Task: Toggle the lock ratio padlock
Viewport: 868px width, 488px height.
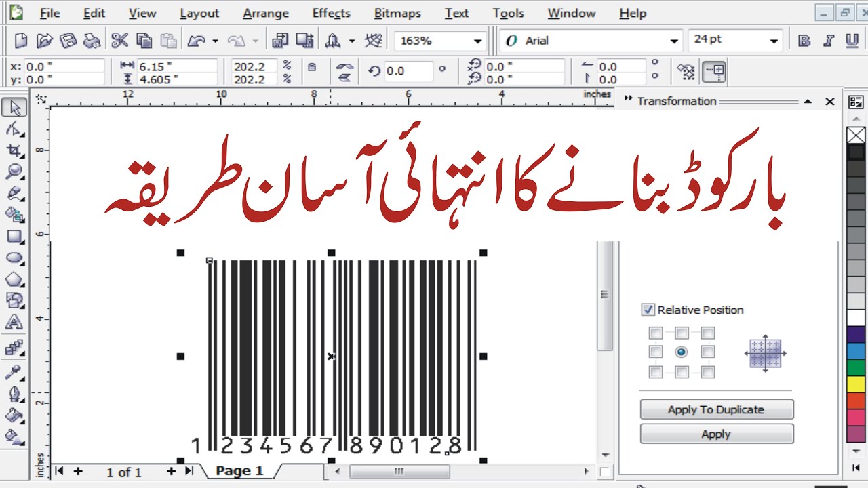Action: point(311,67)
